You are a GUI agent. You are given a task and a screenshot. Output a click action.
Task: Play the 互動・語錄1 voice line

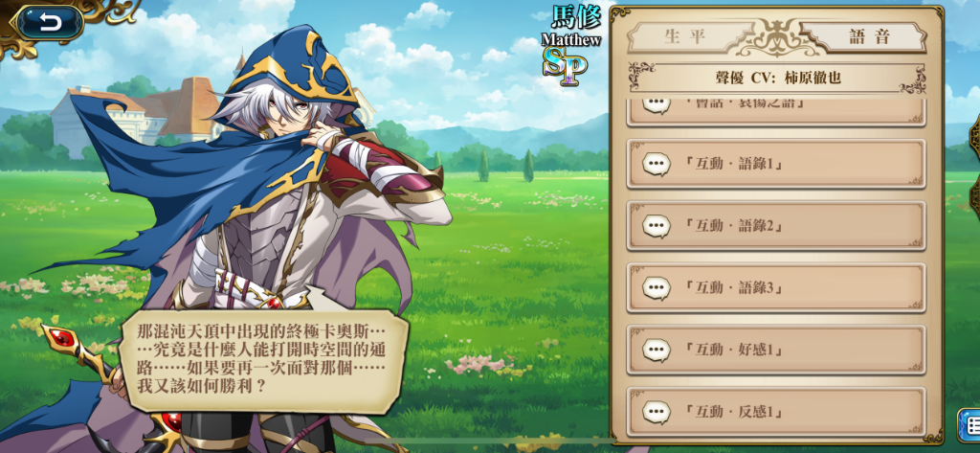tap(776, 164)
